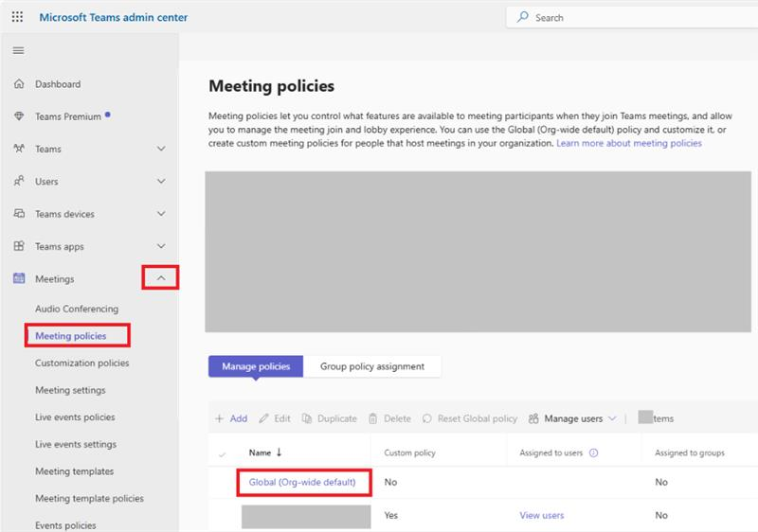Image resolution: width=758 pixels, height=532 pixels.
Task: Click the Manage users button label
Action: pos(573,418)
